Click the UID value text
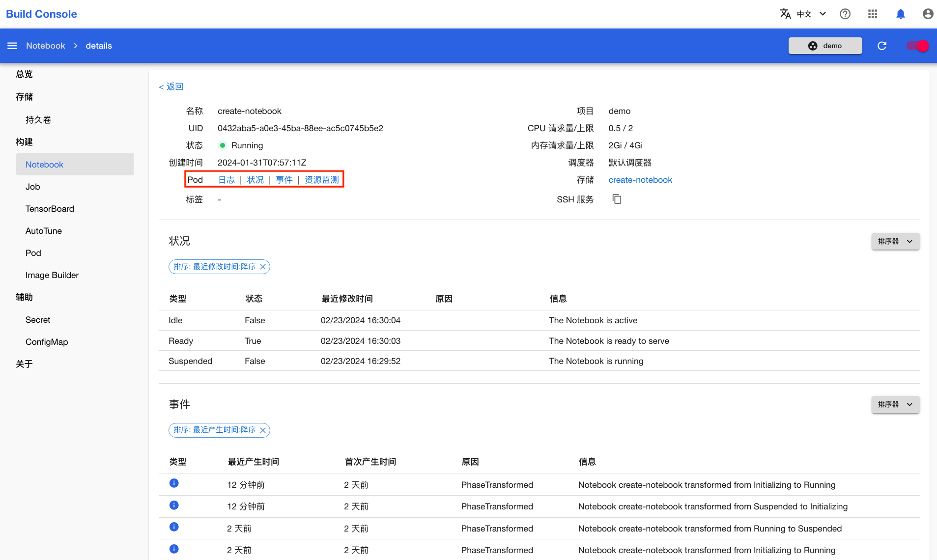The height and width of the screenshot is (560, 937). [x=300, y=128]
